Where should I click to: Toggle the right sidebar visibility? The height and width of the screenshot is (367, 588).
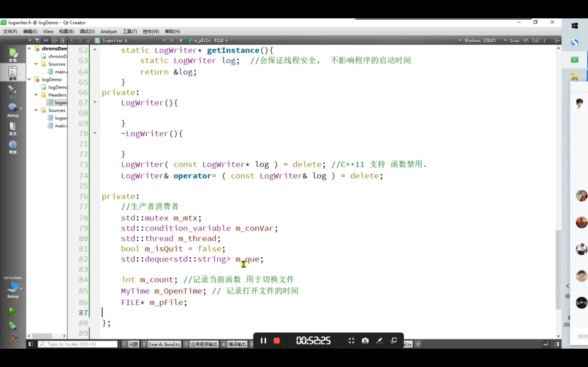557,344
